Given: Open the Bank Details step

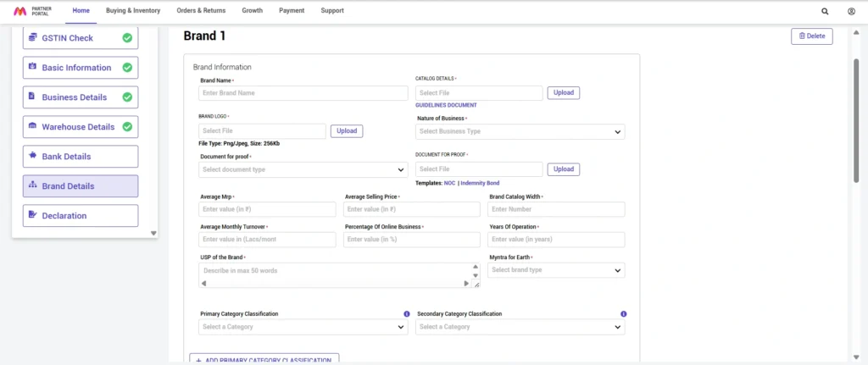Looking at the screenshot, I should pos(81,157).
